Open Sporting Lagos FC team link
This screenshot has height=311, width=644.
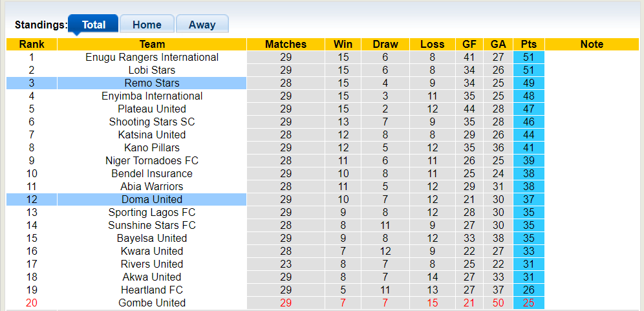(x=152, y=212)
